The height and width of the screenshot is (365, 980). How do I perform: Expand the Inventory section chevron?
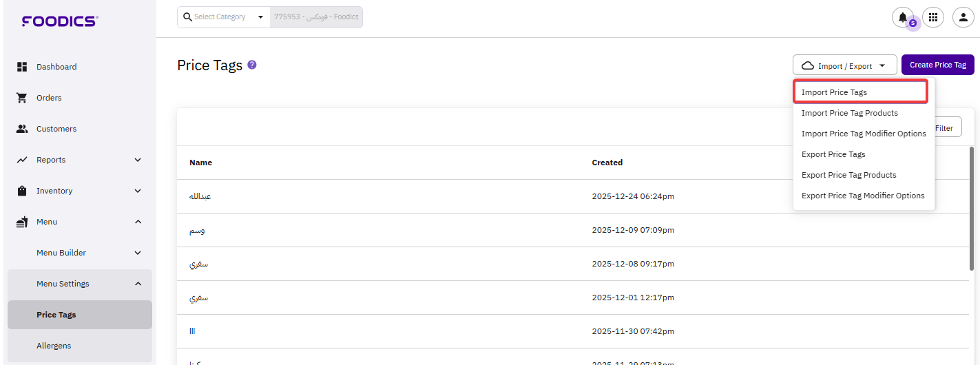point(138,191)
